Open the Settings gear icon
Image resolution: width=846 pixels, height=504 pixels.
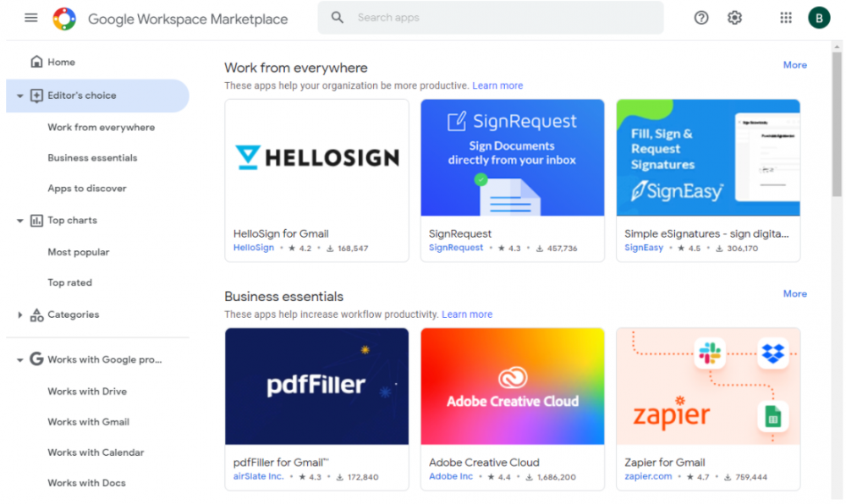(x=734, y=18)
